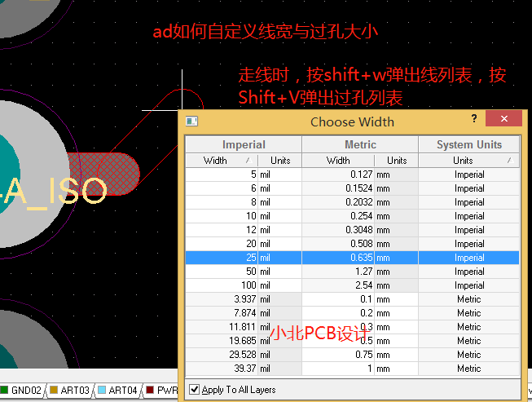Click the 0.127 mm metric cell
532x402 pixels.
point(338,174)
